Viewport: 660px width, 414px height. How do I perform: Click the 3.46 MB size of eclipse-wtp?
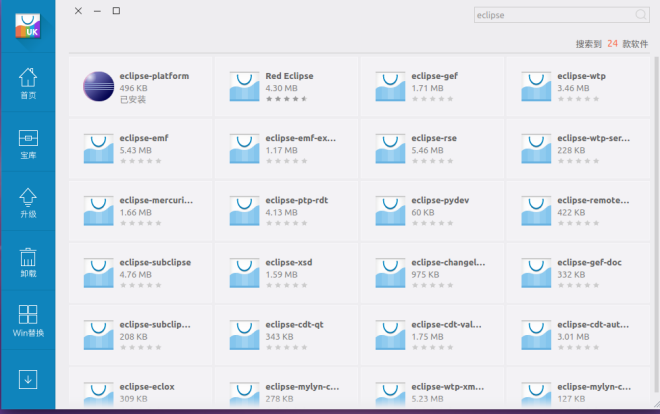pos(573,88)
